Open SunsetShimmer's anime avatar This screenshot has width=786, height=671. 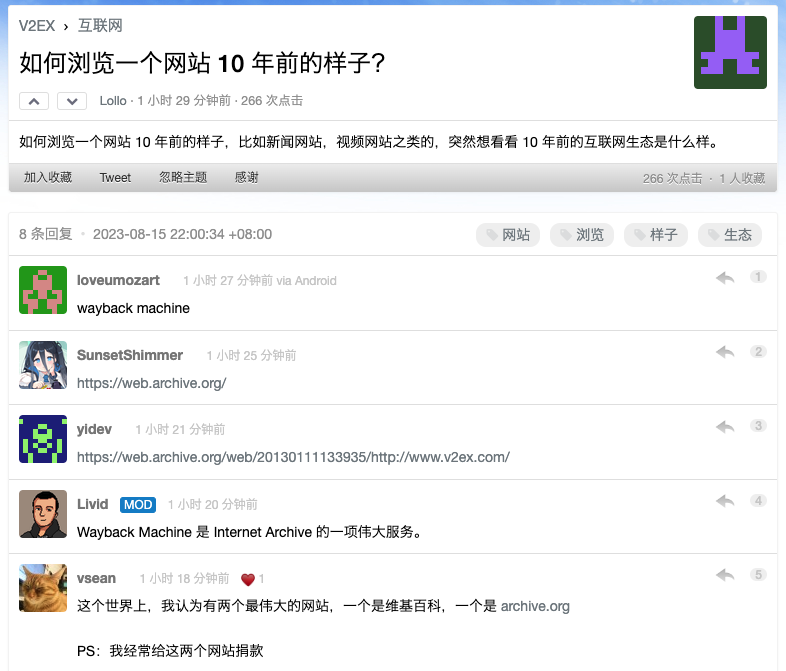pos(43,365)
